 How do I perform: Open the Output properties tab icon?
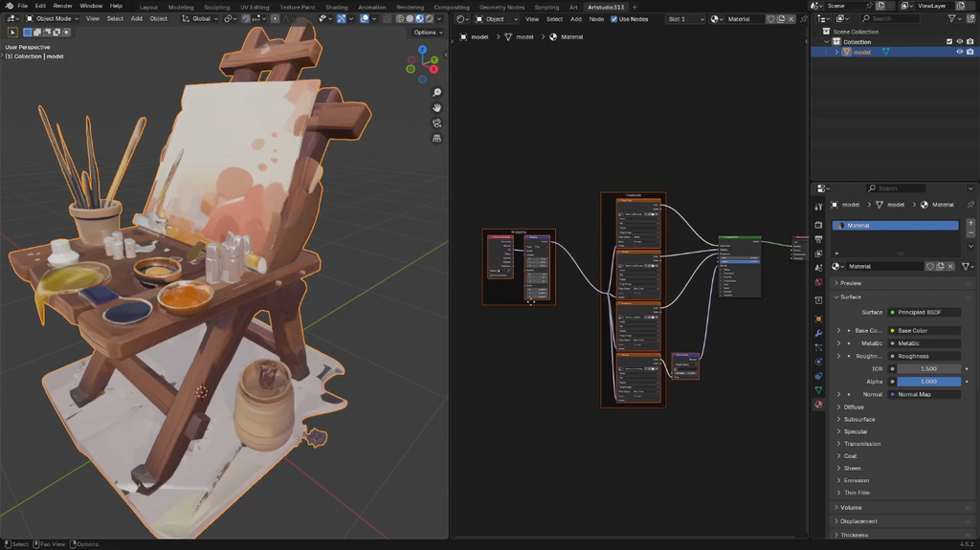(x=819, y=239)
